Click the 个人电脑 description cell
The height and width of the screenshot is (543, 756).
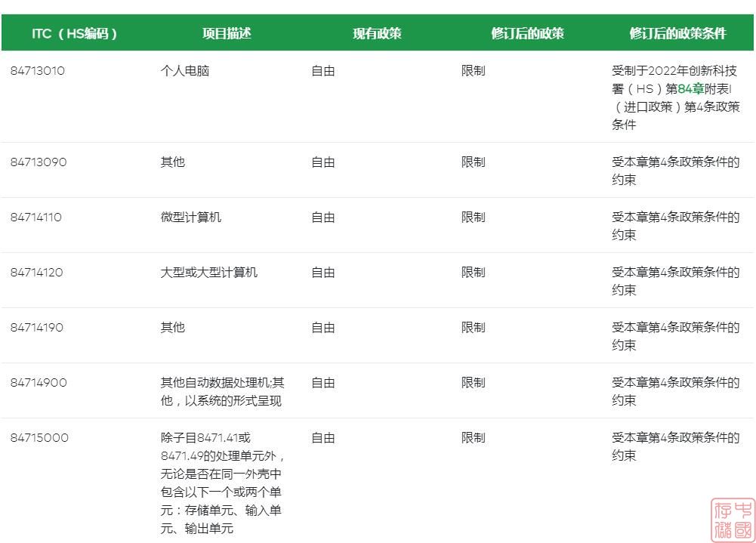point(184,71)
